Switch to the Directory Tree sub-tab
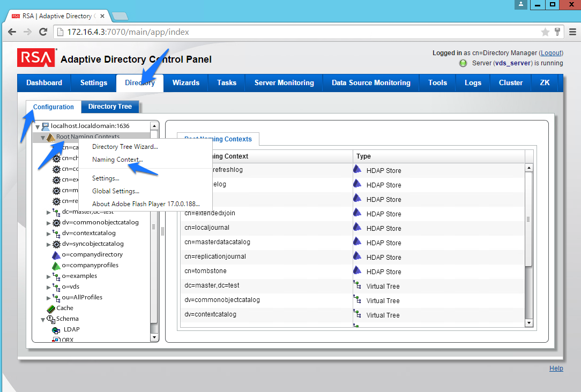 (110, 107)
